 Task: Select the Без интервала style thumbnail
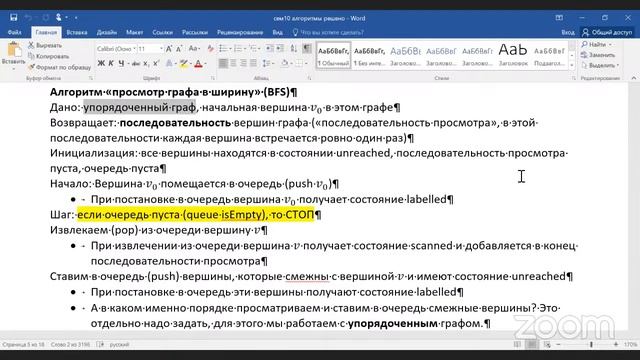[369, 55]
